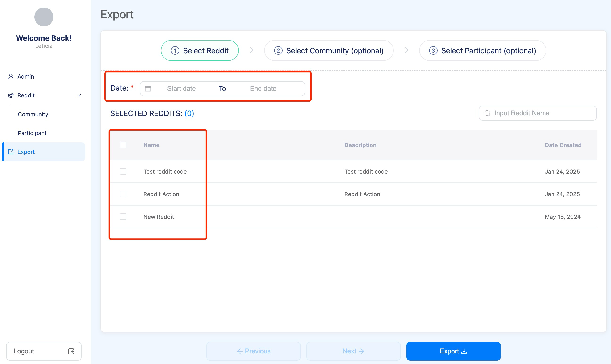Click the calendar icon in date field
Viewport: 611px width, 364px height.
(x=148, y=89)
